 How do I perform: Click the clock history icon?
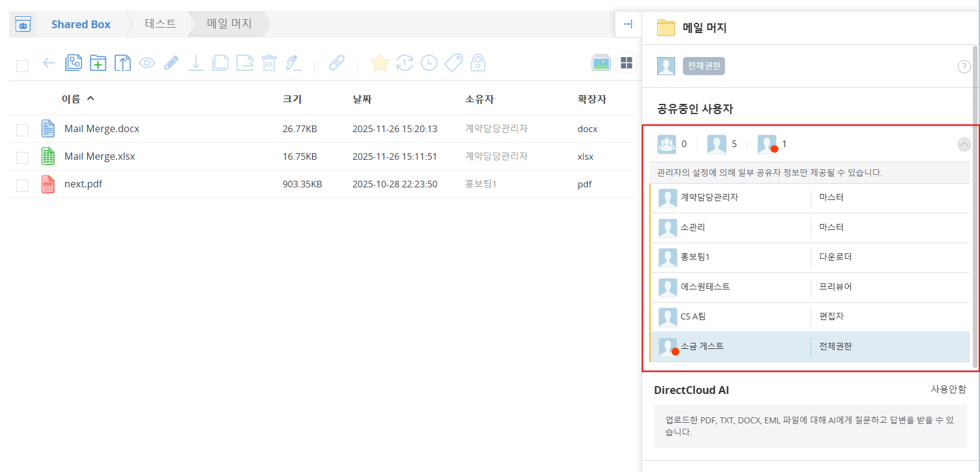(x=429, y=63)
